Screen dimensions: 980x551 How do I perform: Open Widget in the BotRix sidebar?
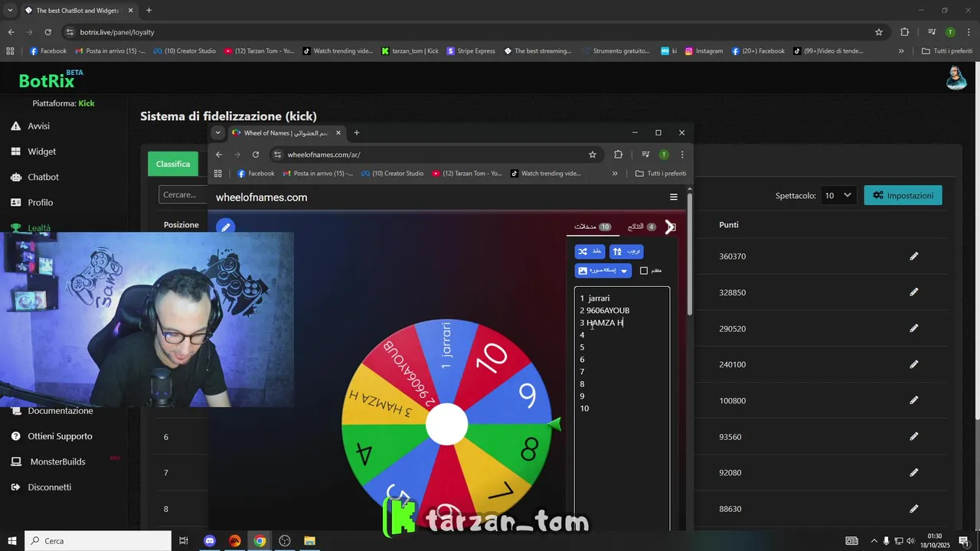pos(34,152)
